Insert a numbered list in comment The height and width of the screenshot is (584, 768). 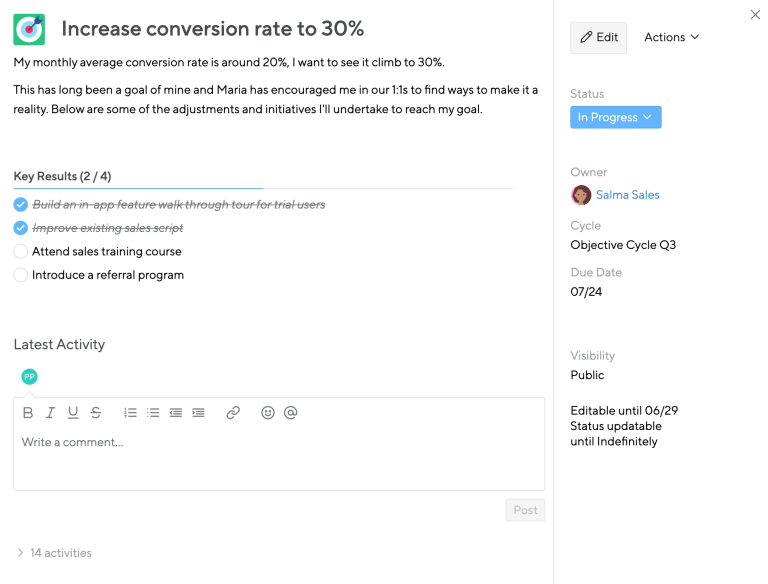[x=130, y=413]
